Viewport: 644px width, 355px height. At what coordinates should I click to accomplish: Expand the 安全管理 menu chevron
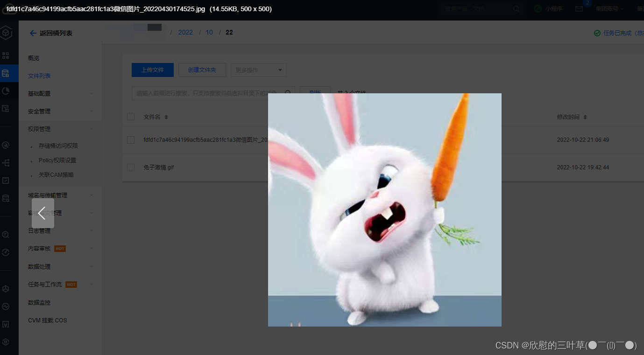tap(92, 111)
